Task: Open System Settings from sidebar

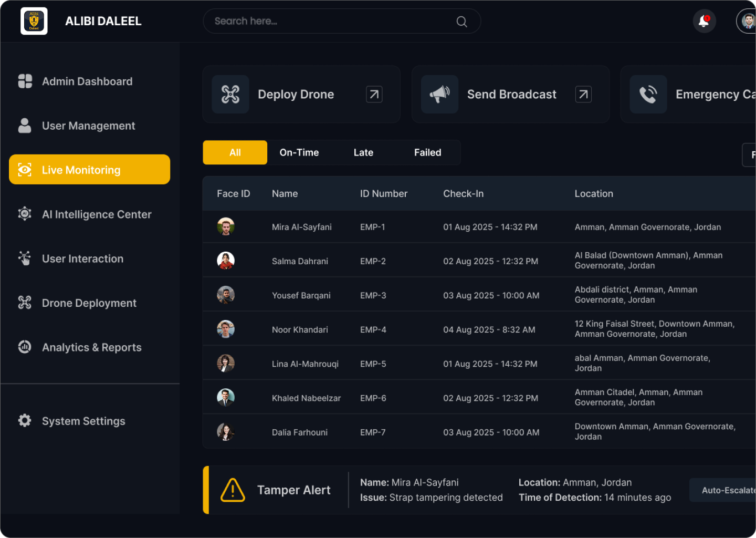Action: tap(83, 421)
